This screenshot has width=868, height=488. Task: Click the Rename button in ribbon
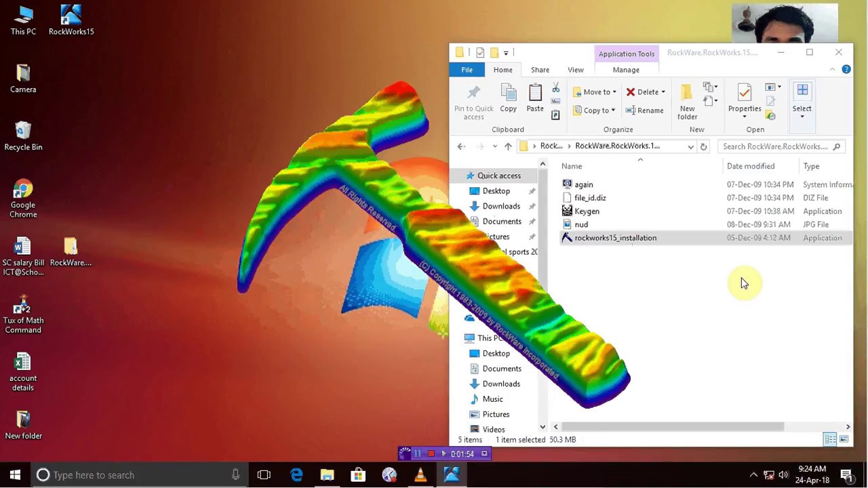tap(644, 110)
